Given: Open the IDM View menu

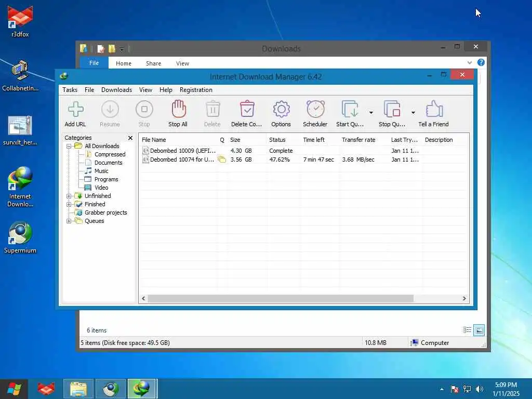Looking at the screenshot, I should [x=145, y=90].
